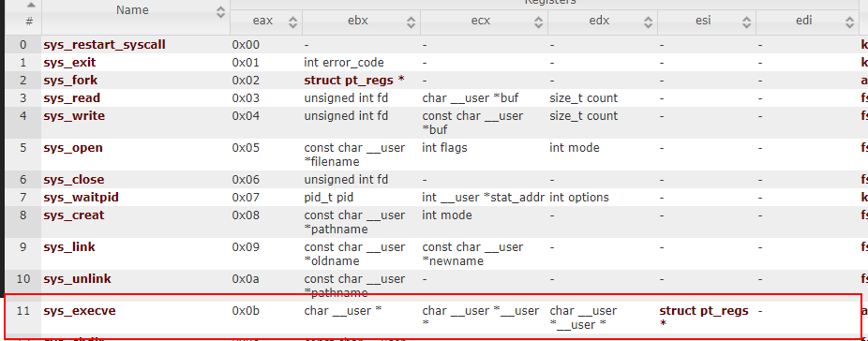Open the sys_read entry

[72, 98]
